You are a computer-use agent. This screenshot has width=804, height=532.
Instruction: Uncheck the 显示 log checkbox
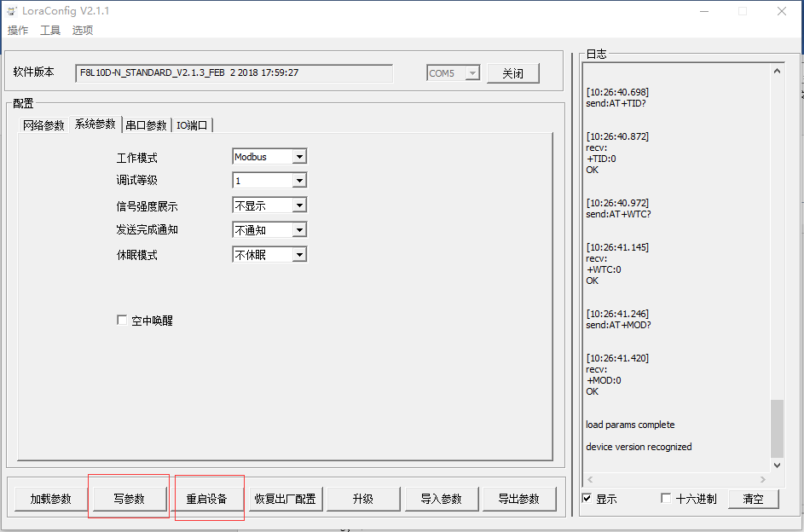[x=587, y=498]
